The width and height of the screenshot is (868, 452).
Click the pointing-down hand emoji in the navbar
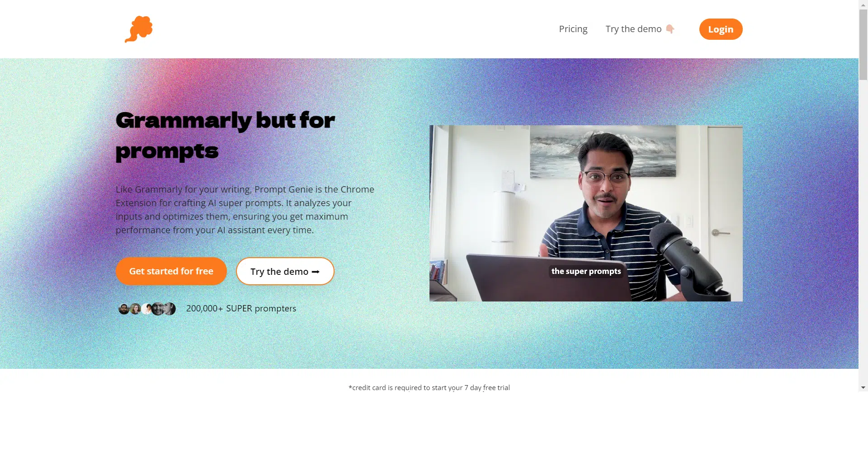[x=670, y=29]
